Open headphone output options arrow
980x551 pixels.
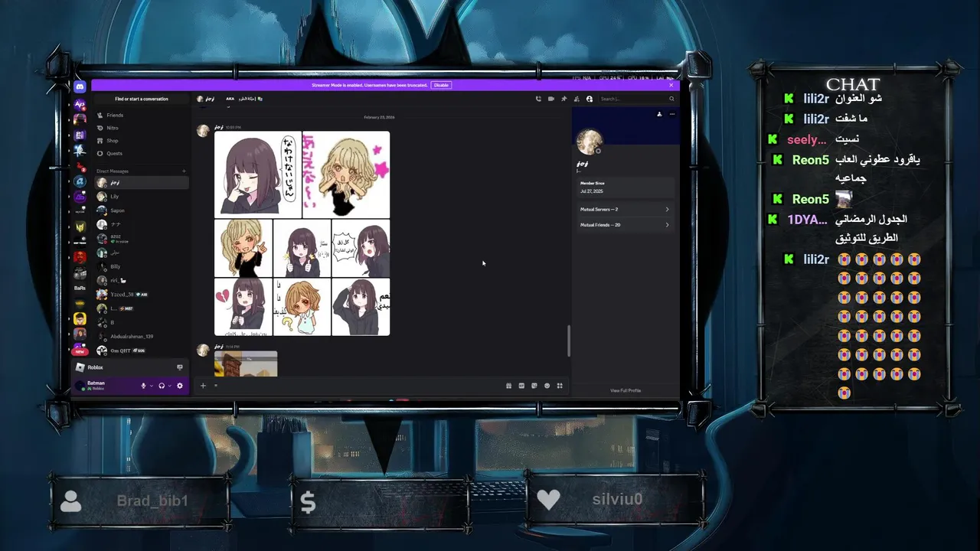click(169, 386)
